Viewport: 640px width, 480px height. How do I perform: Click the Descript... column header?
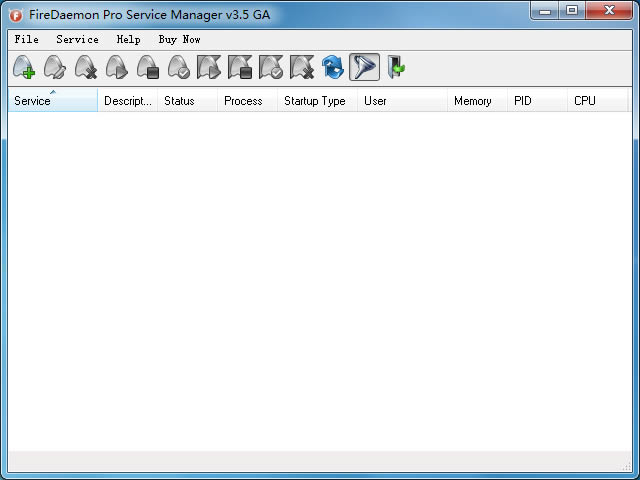[128, 100]
